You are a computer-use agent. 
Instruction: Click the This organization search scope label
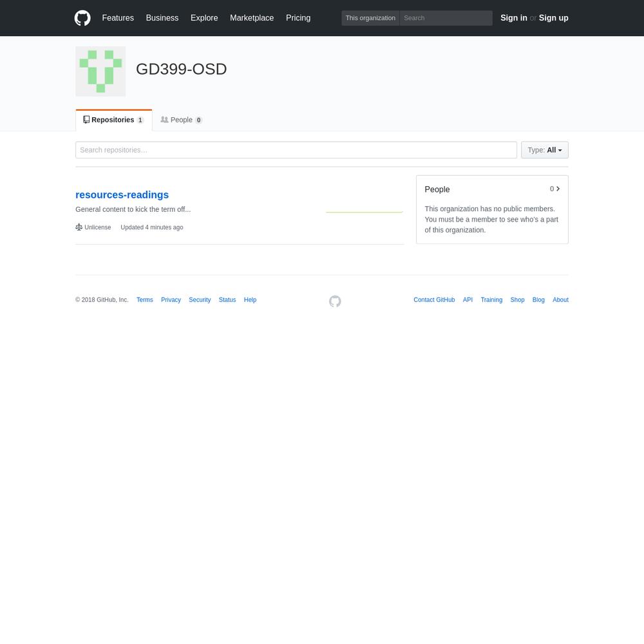[x=370, y=18]
